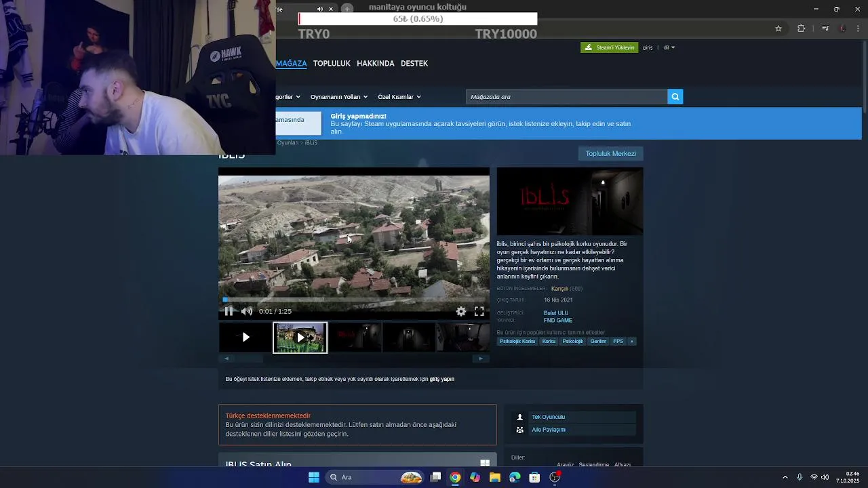
Task: Enter fullscreen mode on the trailer
Action: pos(479,311)
